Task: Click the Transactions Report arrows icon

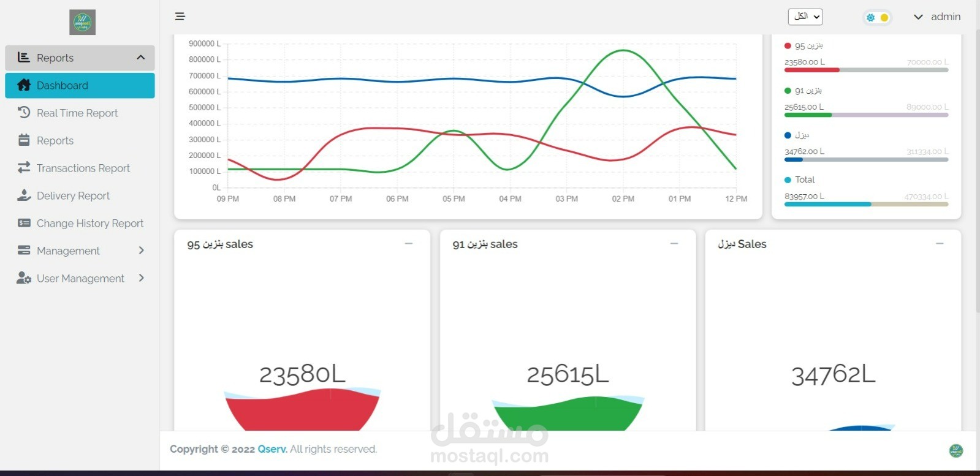Action: (x=24, y=167)
